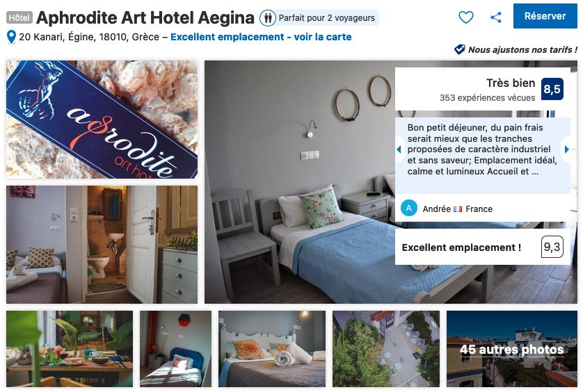
Task: Click the share icon
Action: (x=496, y=17)
